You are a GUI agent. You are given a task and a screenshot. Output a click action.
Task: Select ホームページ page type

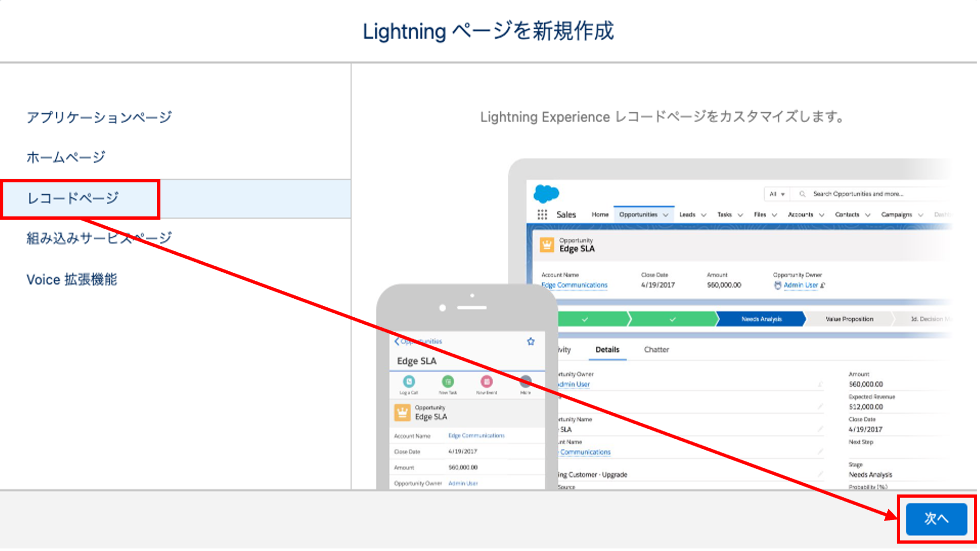(66, 157)
